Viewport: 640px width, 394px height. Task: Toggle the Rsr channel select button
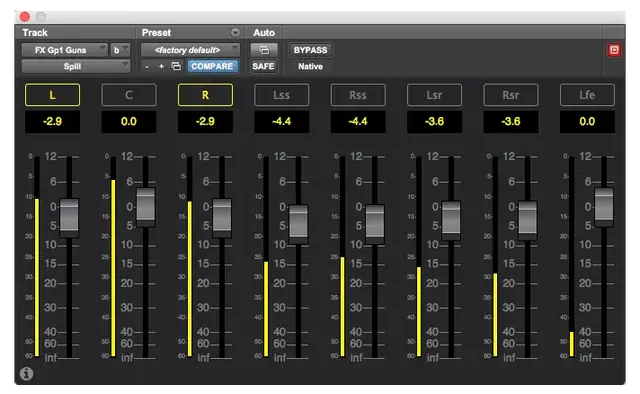coord(511,95)
